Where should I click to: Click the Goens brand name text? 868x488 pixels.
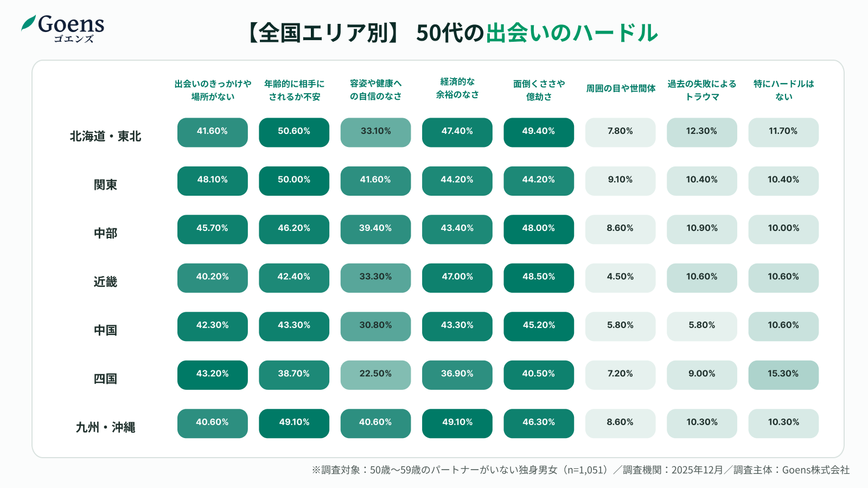coord(71,24)
